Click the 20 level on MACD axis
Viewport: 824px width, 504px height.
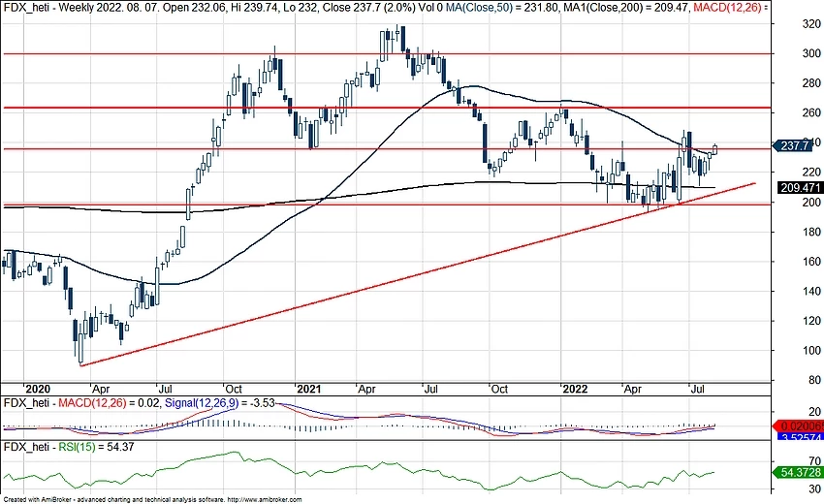tap(815, 412)
